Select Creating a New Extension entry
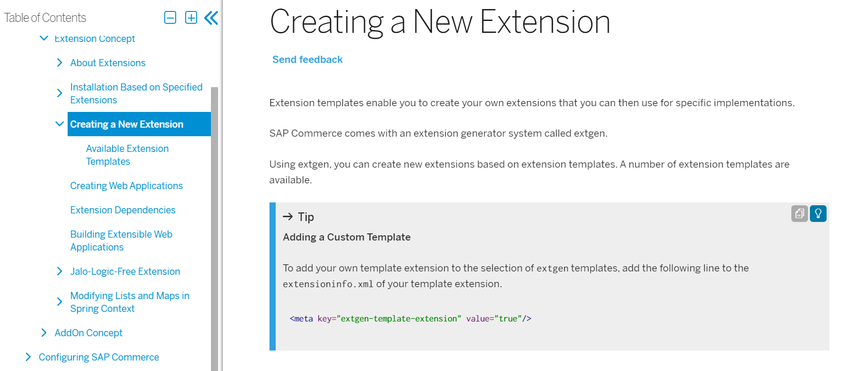This screenshot has height=371, width=868. point(127,124)
